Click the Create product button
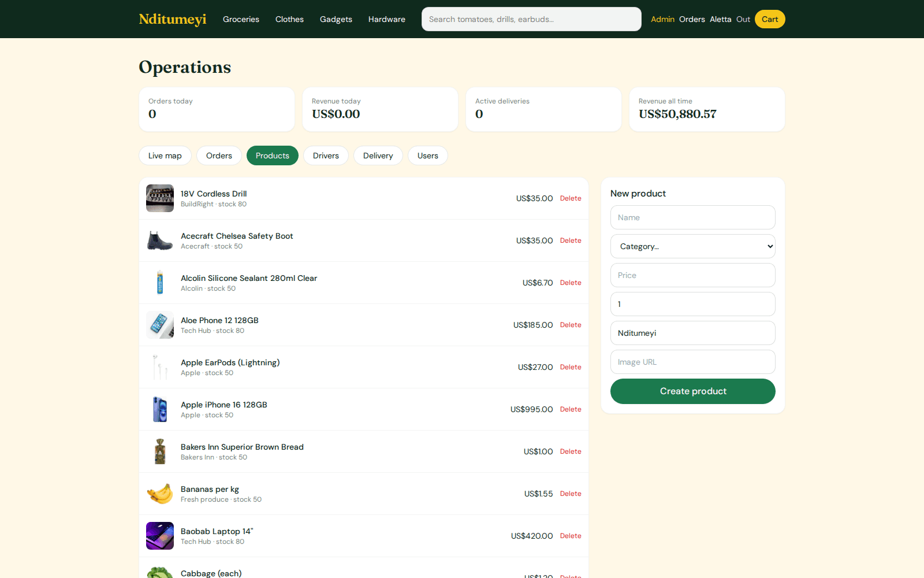This screenshot has width=924, height=578. [692, 391]
